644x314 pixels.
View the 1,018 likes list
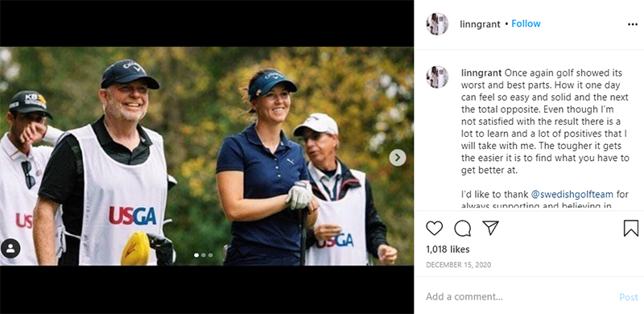tap(448, 249)
